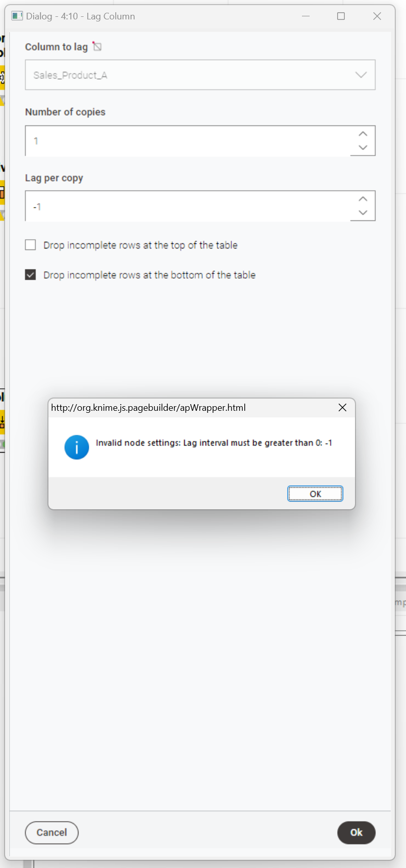Click the popup title bar showing apWrapper.html URL
The width and height of the screenshot is (406, 868).
pos(191,407)
